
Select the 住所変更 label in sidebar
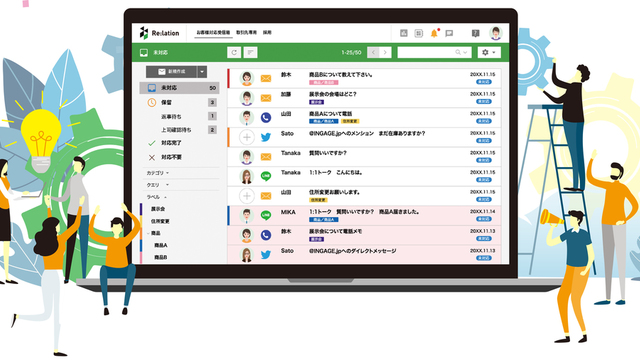[160, 221]
